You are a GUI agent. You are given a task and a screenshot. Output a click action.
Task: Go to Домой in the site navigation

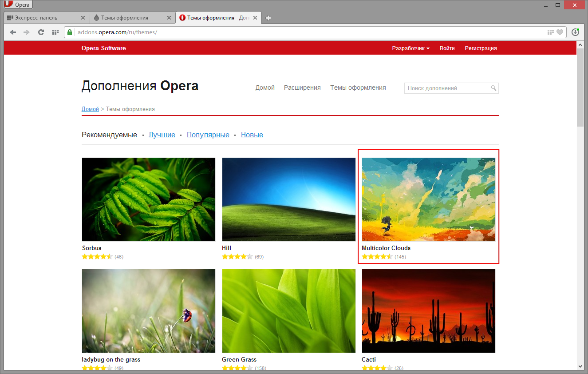point(265,88)
